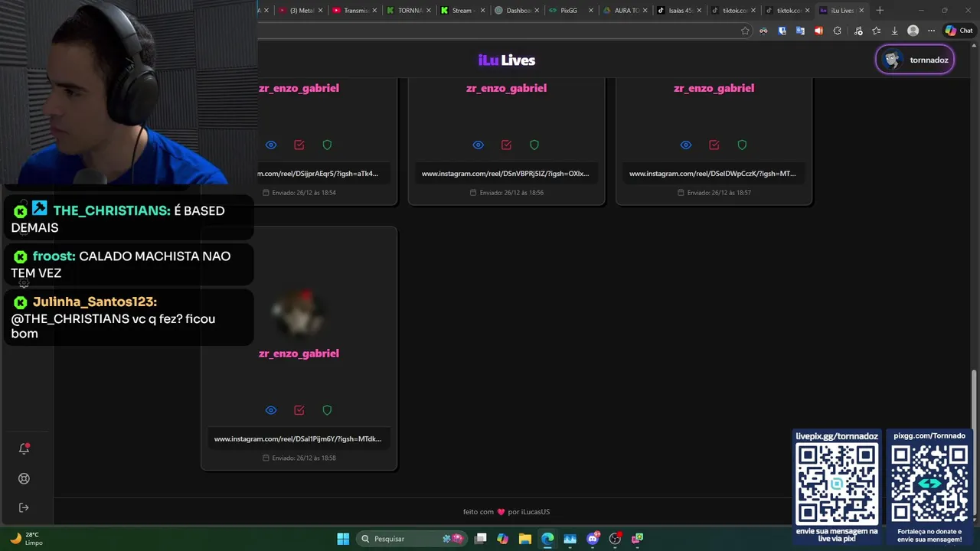The image size is (980, 551).
Task: Open the Copilot app on the taskbar
Action: (502, 539)
